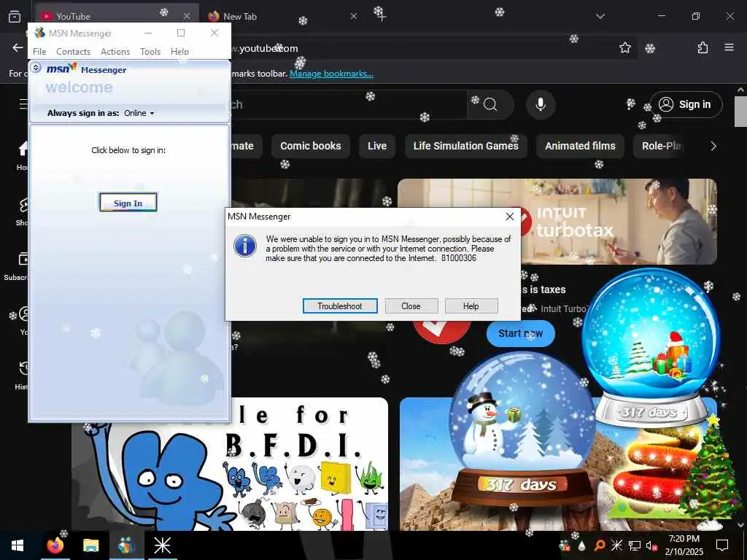Show more filter chips with right arrow
Screen dimensions: 747x560
pos(713,146)
